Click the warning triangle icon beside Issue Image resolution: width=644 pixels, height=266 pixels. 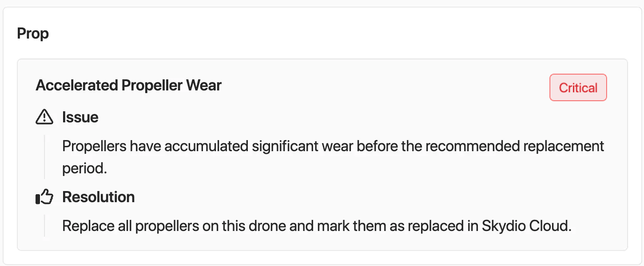[x=44, y=117]
